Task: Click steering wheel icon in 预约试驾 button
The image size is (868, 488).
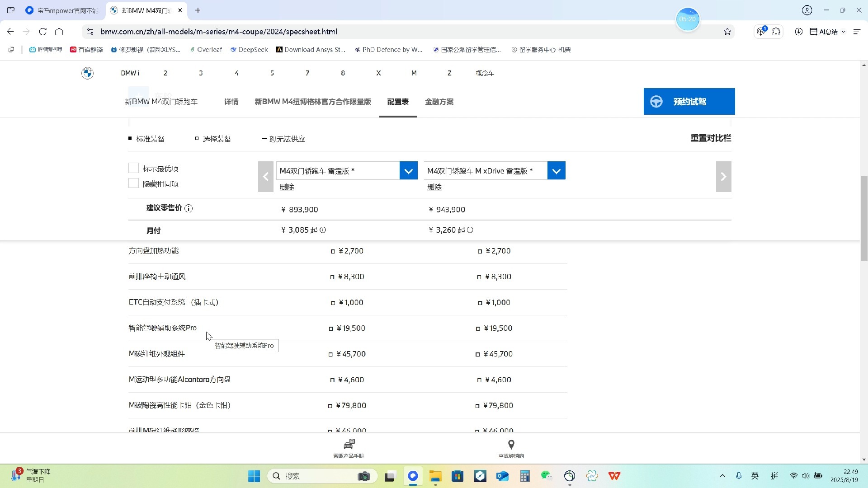Action: click(x=656, y=102)
